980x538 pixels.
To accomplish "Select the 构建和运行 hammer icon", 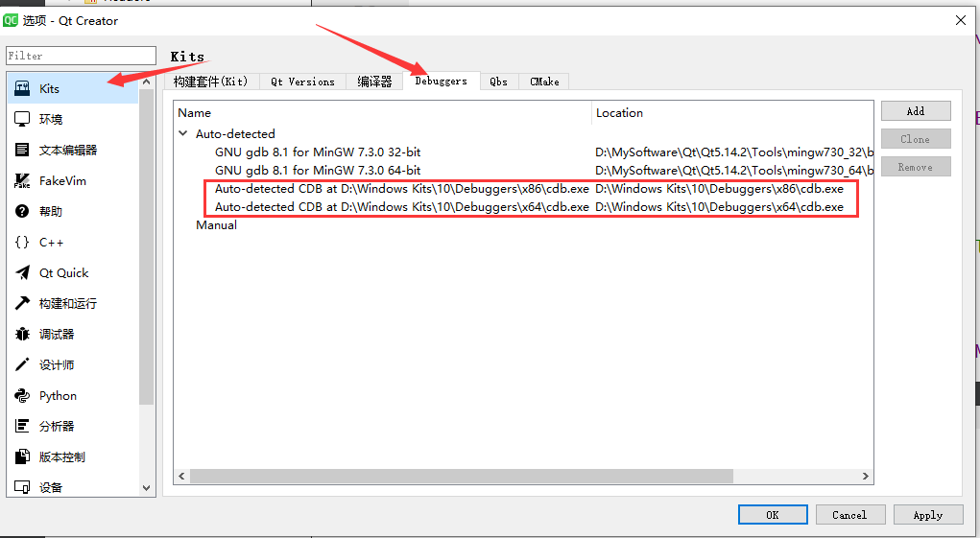I will pyautogui.click(x=22, y=303).
